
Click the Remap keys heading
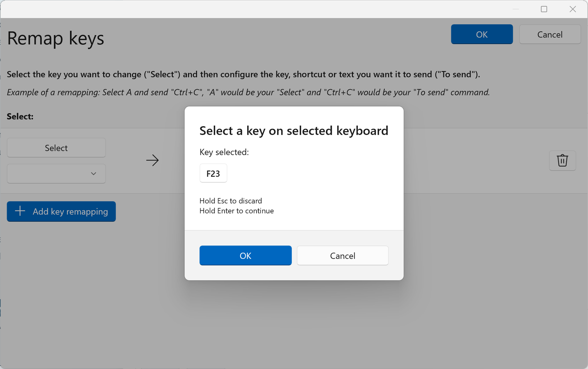[x=56, y=38]
